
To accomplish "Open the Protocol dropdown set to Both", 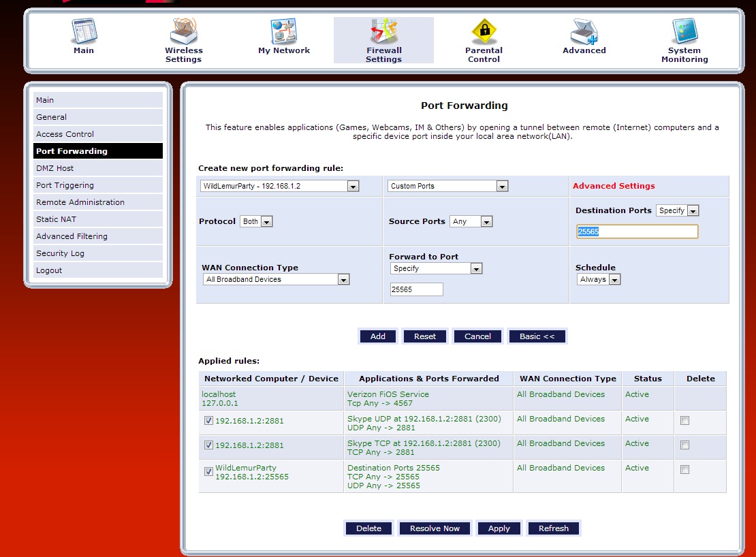I will [x=257, y=222].
